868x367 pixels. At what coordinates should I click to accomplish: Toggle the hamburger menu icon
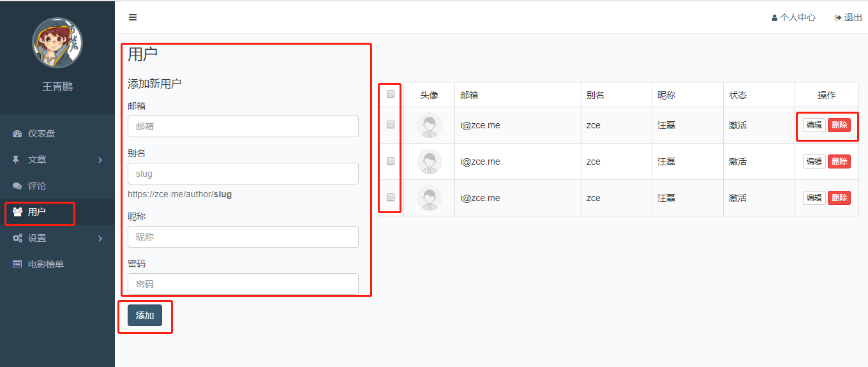pos(133,17)
